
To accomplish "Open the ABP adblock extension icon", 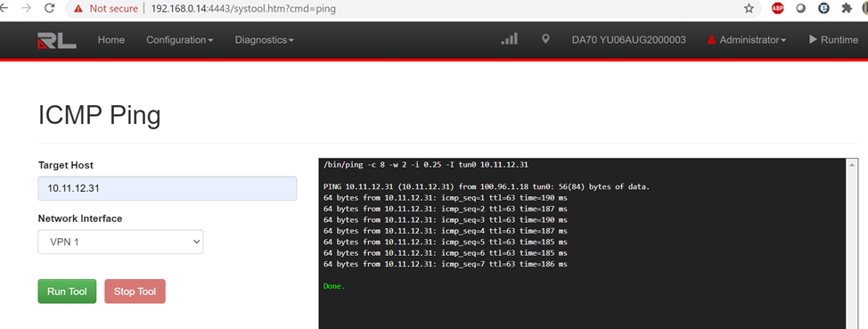I will (x=778, y=8).
